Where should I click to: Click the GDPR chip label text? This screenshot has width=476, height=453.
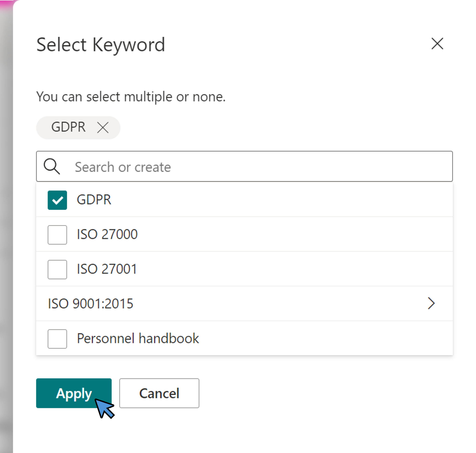point(68,127)
